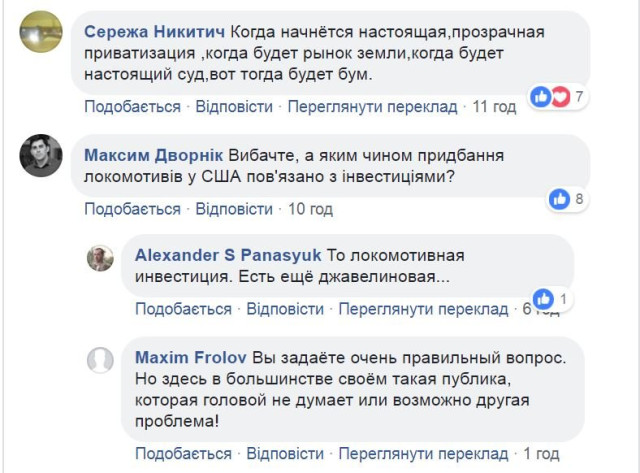
Task: Open Maxim Frolov default avatar
Action: coord(100,360)
